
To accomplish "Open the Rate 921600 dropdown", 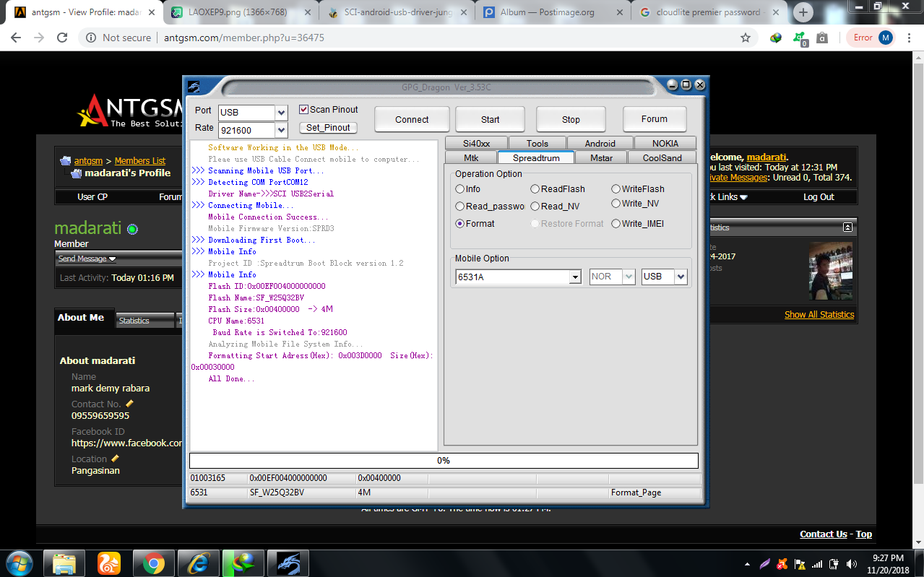I will pos(282,131).
